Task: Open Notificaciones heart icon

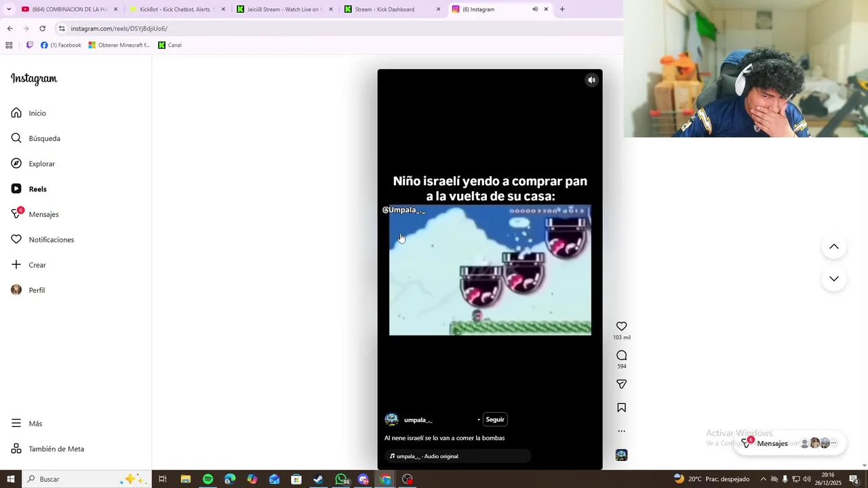Action: tap(16, 239)
